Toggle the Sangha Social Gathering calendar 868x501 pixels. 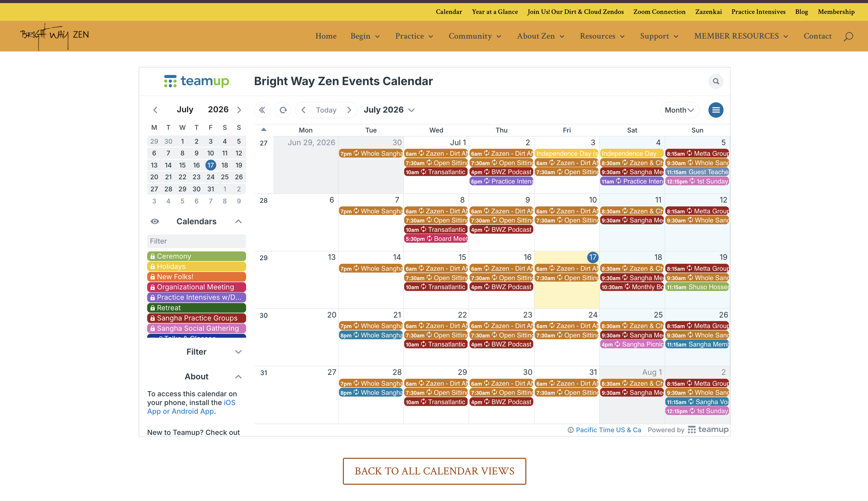(x=197, y=328)
